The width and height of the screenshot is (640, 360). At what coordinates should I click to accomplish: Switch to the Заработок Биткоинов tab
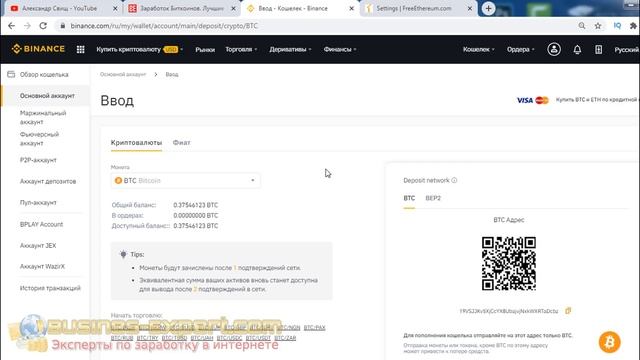(182, 8)
